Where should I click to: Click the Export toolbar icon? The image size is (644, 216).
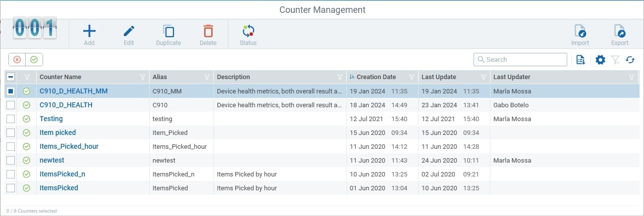tap(620, 31)
